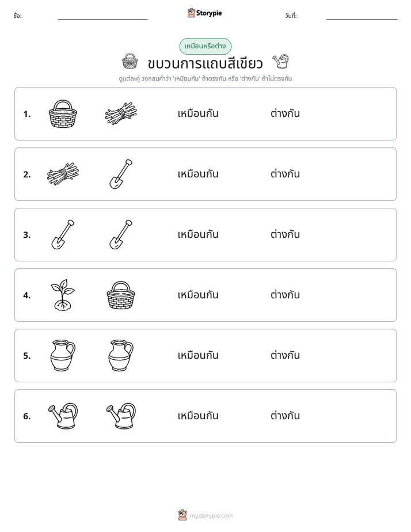Click the shovel icon in row 2
The image size is (411, 532).
pyautogui.click(x=121, y=174)
